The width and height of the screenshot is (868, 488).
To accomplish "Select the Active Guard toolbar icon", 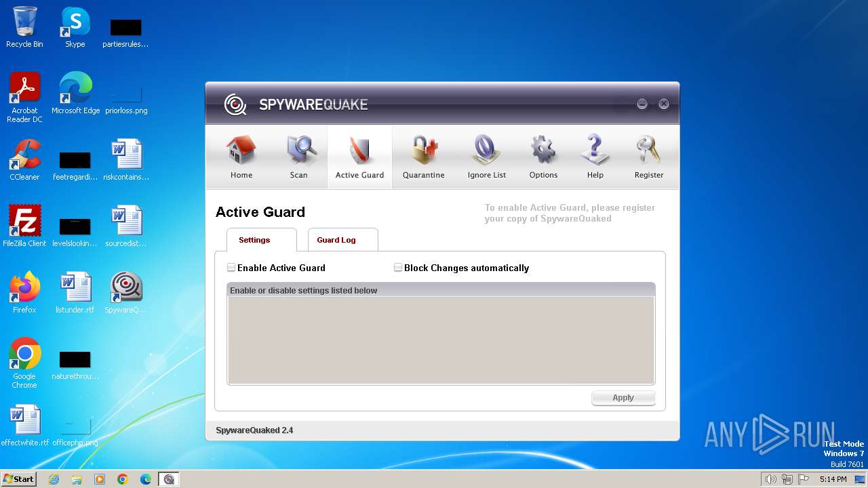I will click(x=359, y=157).
